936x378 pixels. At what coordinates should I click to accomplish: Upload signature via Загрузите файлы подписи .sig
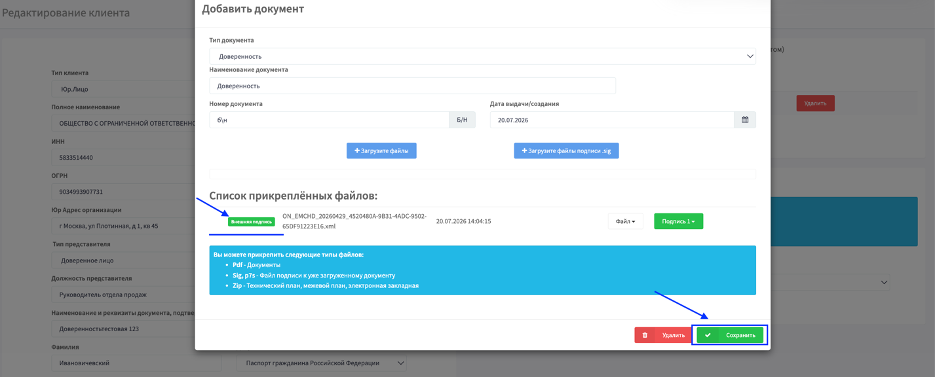tap(566, 151)
